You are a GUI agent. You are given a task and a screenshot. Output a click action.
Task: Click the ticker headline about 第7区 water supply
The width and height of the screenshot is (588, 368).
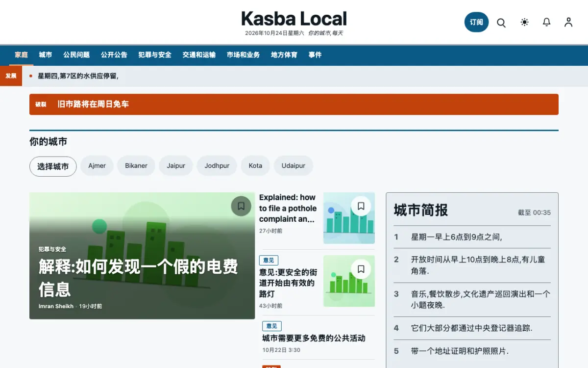pyautogui.click(x=78, y=76)
